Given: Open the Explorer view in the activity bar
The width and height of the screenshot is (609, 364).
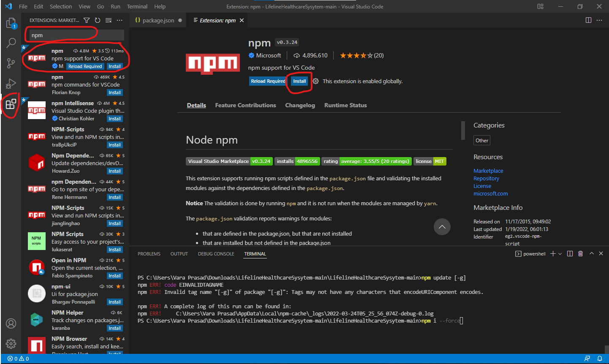Looking at the screenshot, I should pos(11,23).
